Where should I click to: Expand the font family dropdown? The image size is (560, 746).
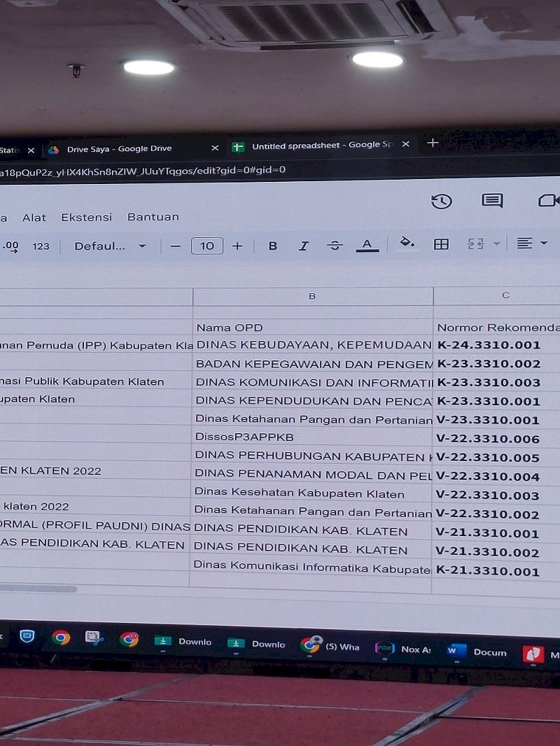pos(110,246)
